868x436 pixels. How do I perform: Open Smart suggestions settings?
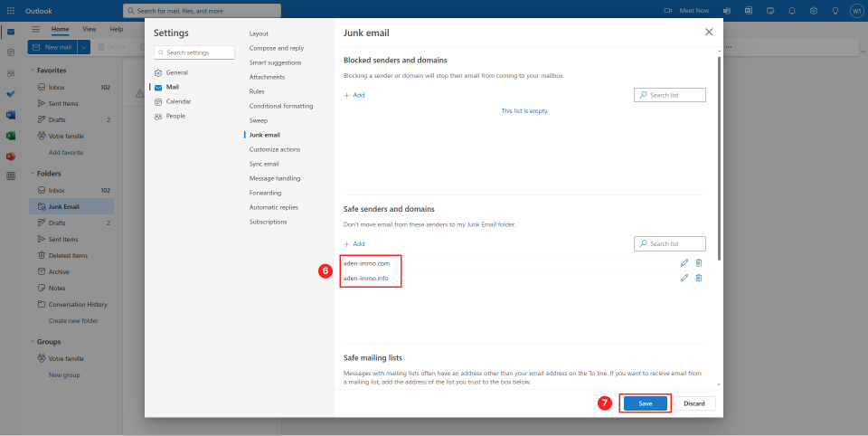(275, 62)
